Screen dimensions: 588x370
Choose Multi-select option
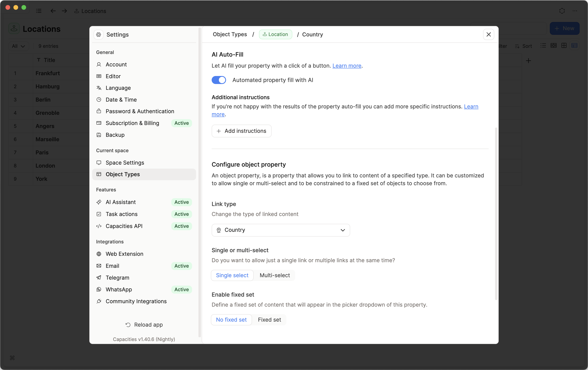point(275,275)
